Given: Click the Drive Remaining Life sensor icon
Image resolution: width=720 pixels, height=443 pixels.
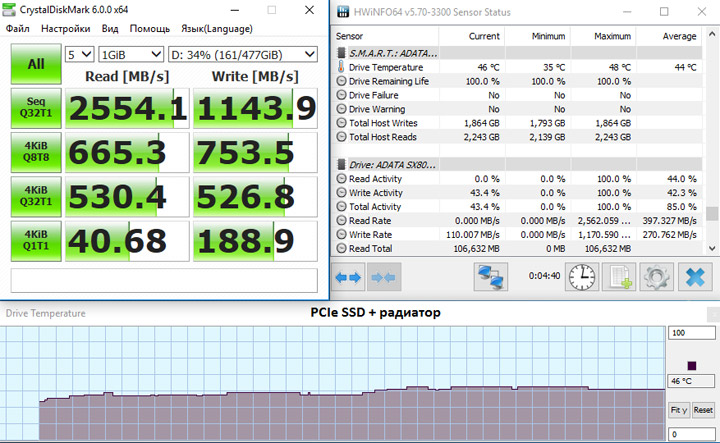Looking at the screenshot, I should click(341, 81).
